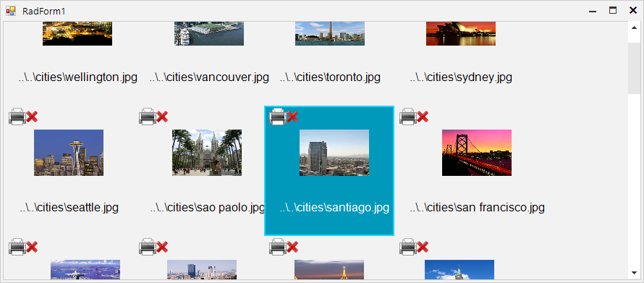Delete the selected santiago.jpg item
The height and width of the screenshot is (283, 644).
pos(292,117)
